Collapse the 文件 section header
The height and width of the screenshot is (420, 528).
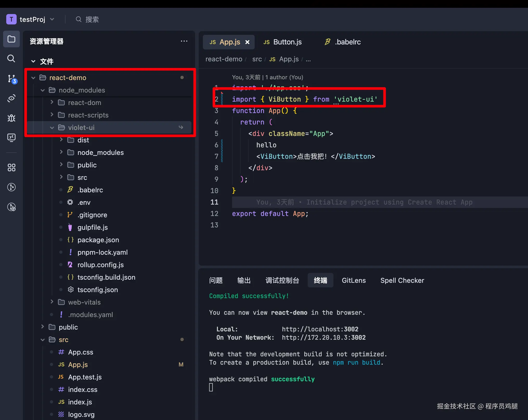33,62
